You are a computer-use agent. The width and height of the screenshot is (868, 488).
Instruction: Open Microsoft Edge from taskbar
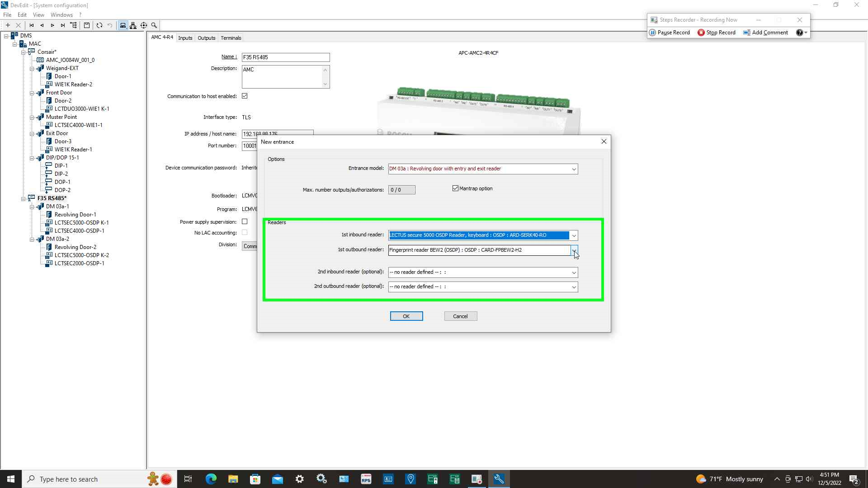(211, 479)
